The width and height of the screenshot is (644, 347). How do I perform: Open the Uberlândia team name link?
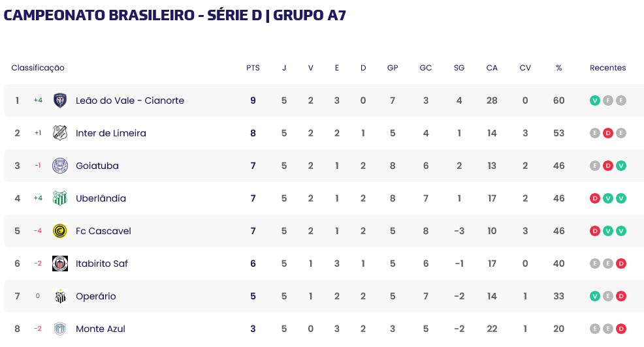point(101,198)
